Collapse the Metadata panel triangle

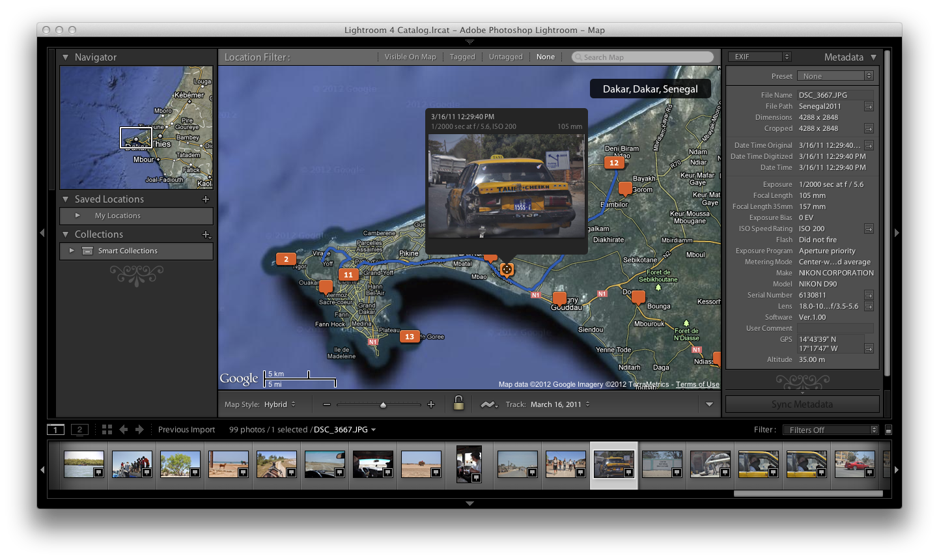(874, 57)
